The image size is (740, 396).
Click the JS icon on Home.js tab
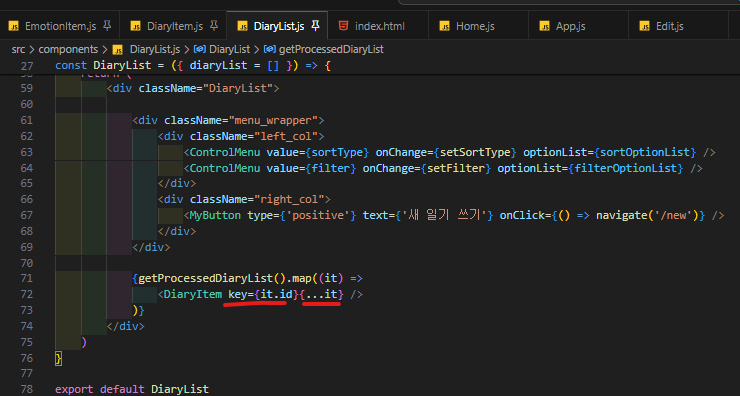pos(445,26)
